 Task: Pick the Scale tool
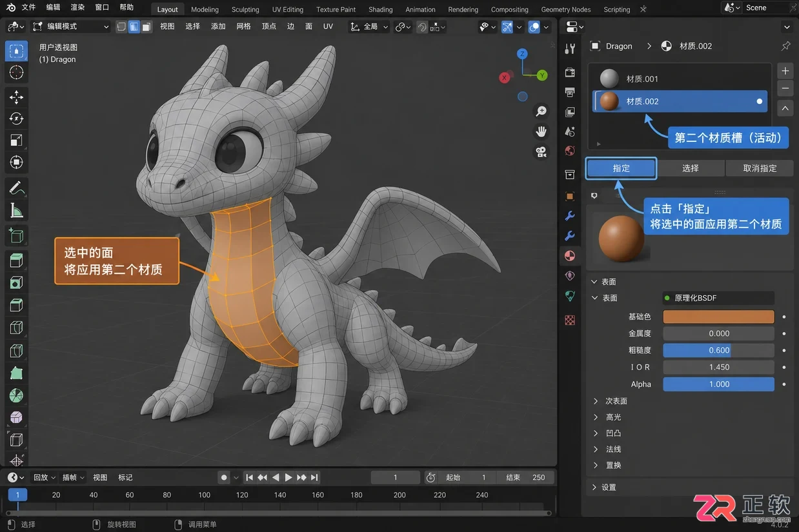tap(16, 140)
